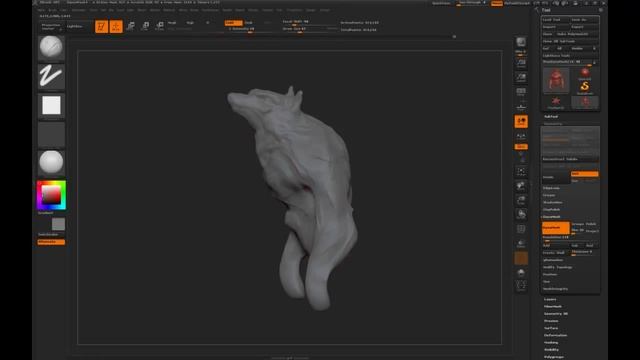Viewport: 640px width, 360px height.
Task: Toggle the Solo mode icon
Action: pos(521,273)
